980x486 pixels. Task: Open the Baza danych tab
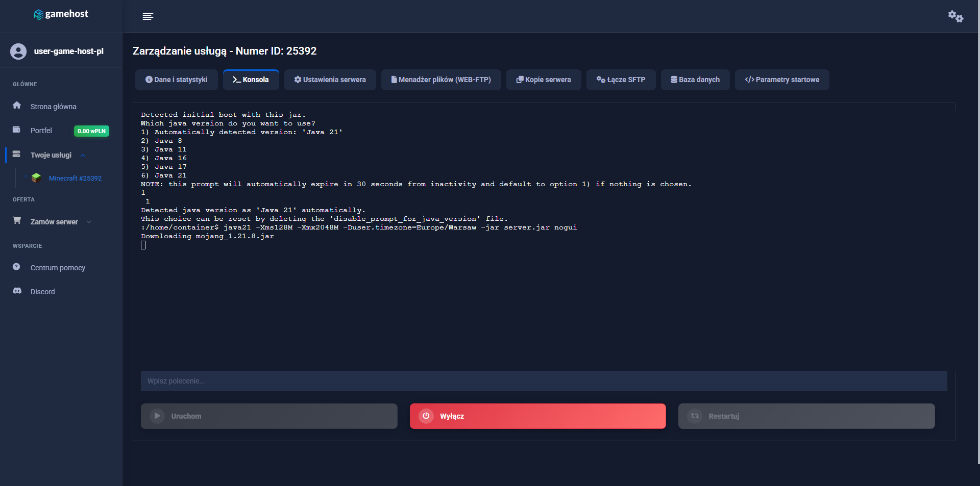click(695, 80)
